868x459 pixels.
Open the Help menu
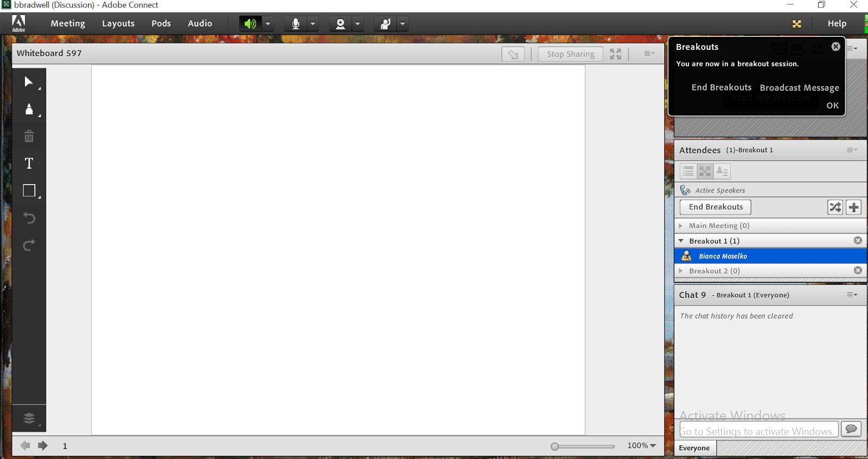point(837,23)
